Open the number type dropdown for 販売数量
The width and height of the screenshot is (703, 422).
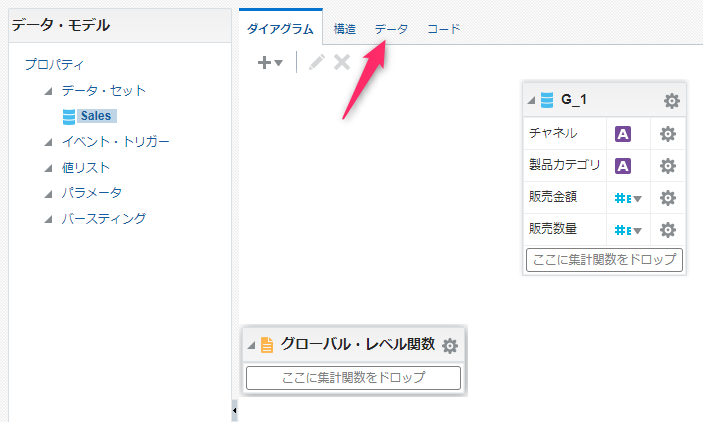coord(628,230)
